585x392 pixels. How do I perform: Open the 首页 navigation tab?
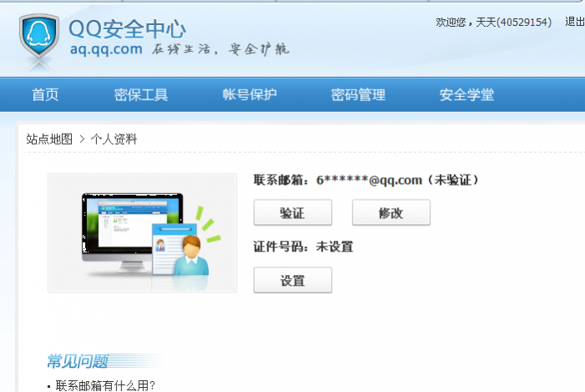point(45,94)
